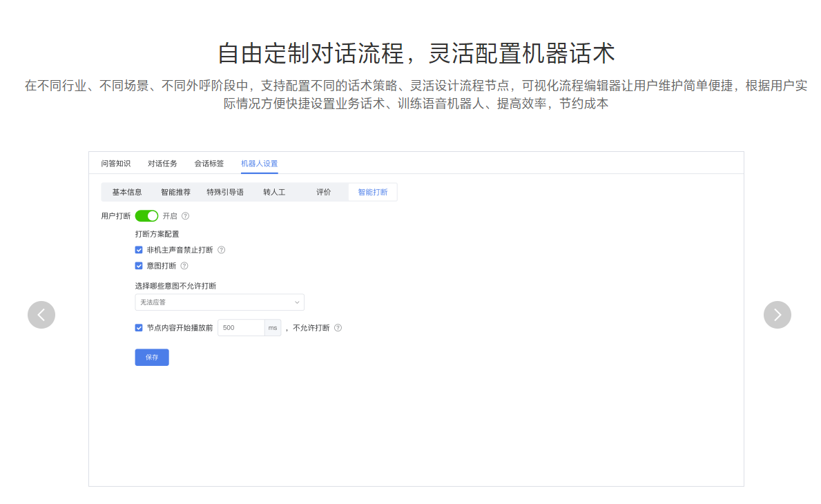View help info for 意图打断 option
The image size is (821, 504).
(x=184, y=265)
